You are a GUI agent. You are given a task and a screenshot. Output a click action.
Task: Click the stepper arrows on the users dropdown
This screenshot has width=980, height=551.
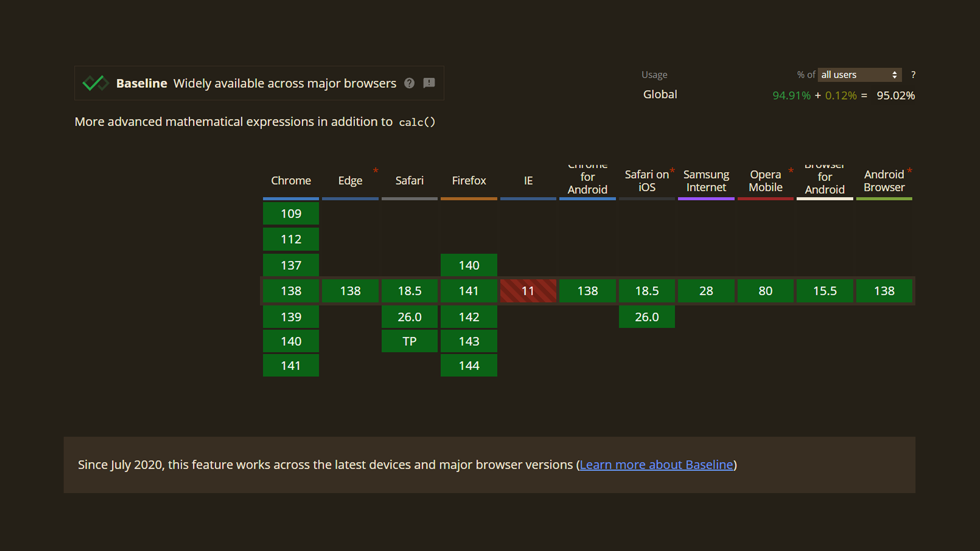coord(894,75)
